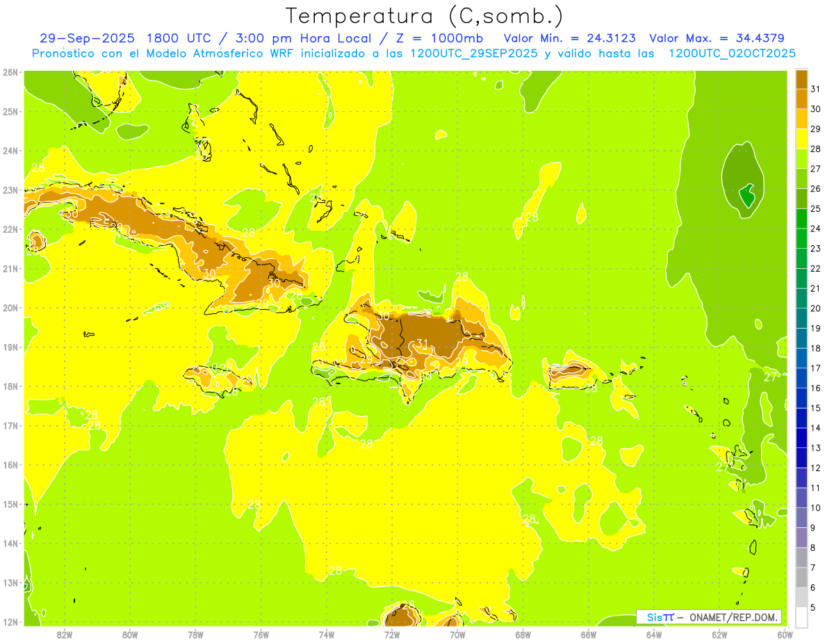Open the SisPI ONAMET/REP.DOM. credit label
834x644 pixels.
(709, 617)
